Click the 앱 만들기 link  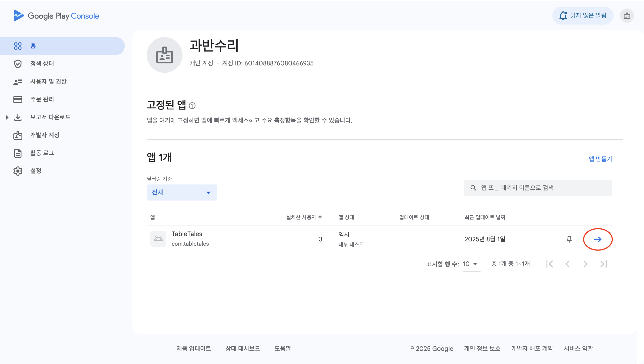(x=600, y=159)
